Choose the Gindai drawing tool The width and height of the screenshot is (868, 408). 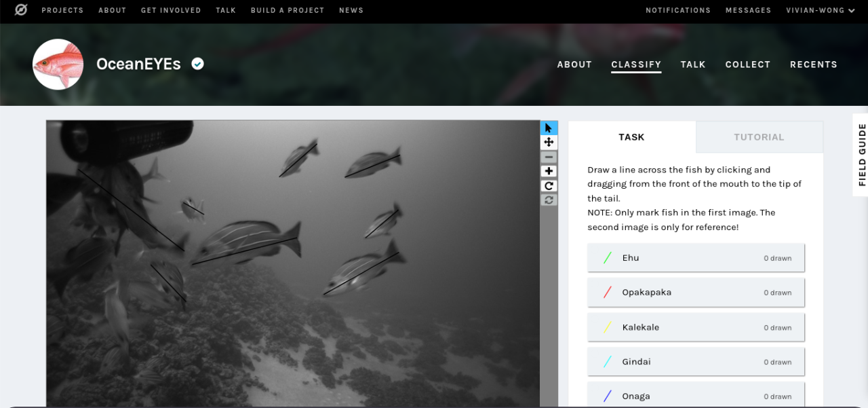coord(696,362)
